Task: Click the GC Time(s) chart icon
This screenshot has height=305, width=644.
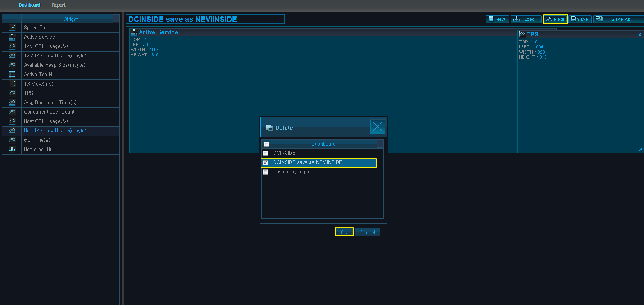Action: tap(12, 140)
